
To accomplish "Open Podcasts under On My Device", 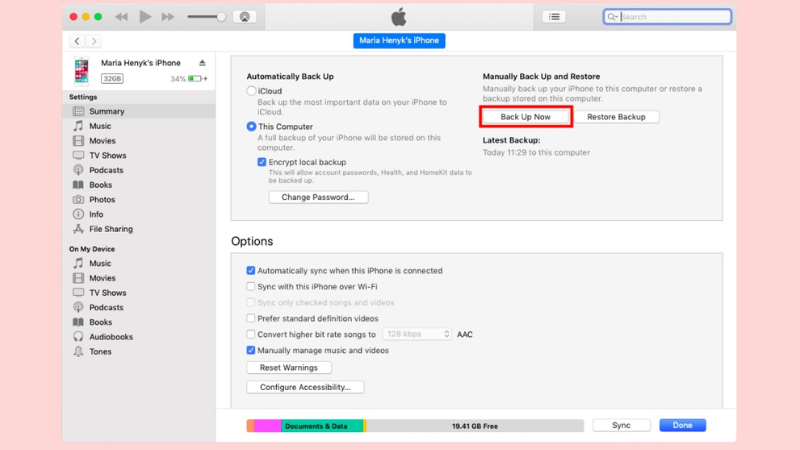I will coord(139,308).
